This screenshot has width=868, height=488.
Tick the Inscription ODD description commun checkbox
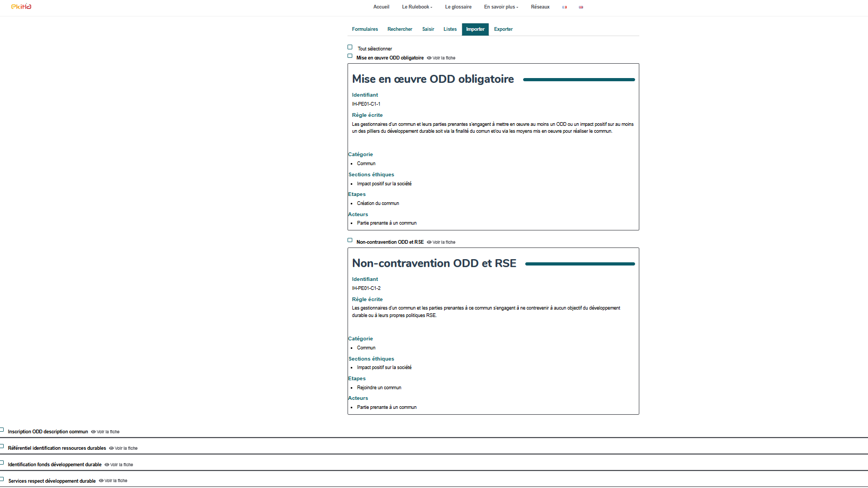click(x=2, y=430)
